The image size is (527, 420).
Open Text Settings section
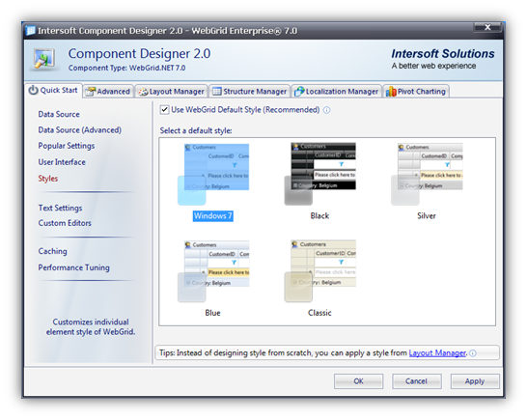[x=60, y=209]
